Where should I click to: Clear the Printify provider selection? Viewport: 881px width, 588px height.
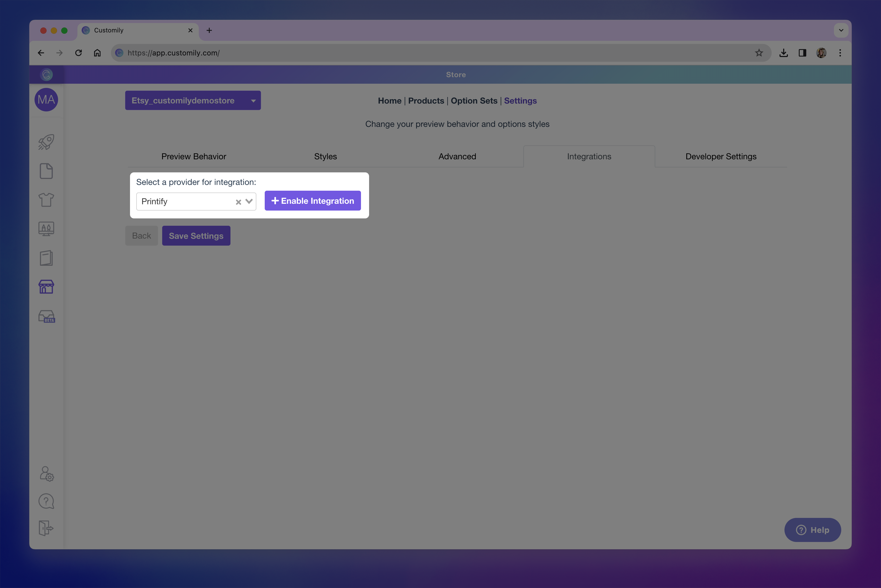pyautogui.click(x=238, y=202)
